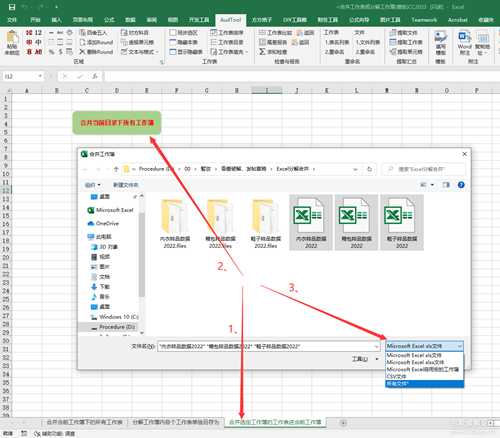
Task: Click the worksheet directory icon in the ribbon
Action: point(214,42)
